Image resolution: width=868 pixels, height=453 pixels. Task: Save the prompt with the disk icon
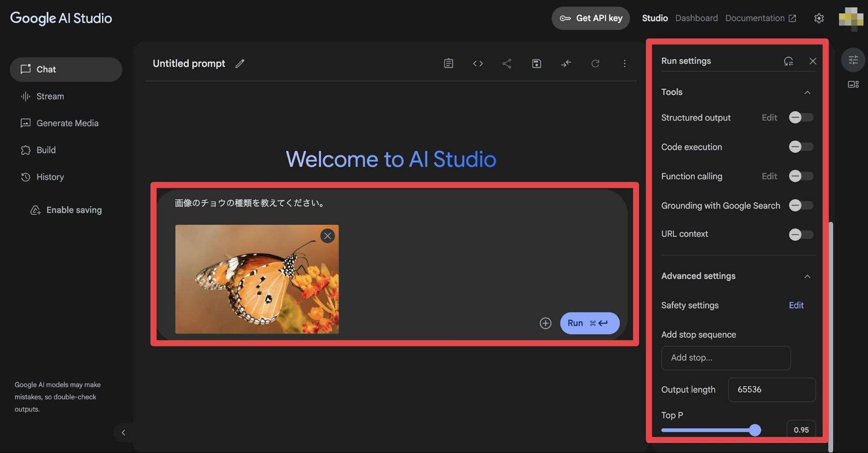(536, 64)
